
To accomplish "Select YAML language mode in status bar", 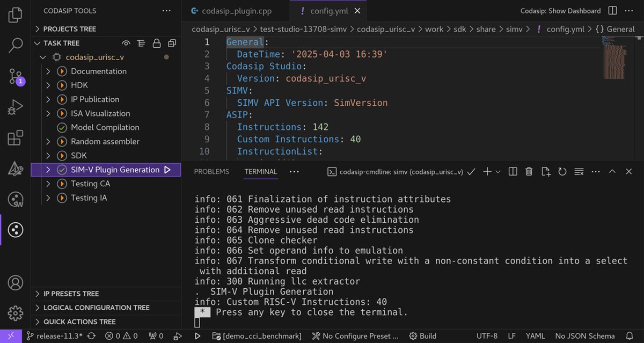I will (x=536, y=336).
